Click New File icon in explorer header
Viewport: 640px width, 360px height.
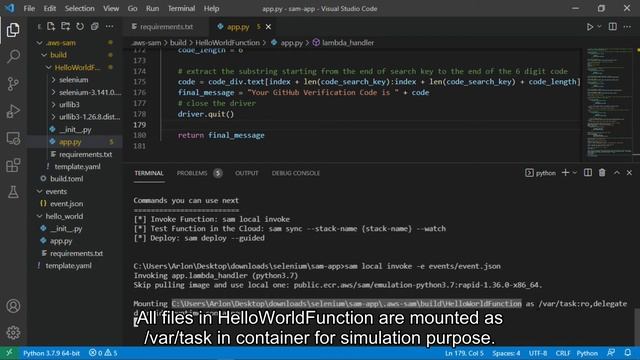tap(51, 27)
